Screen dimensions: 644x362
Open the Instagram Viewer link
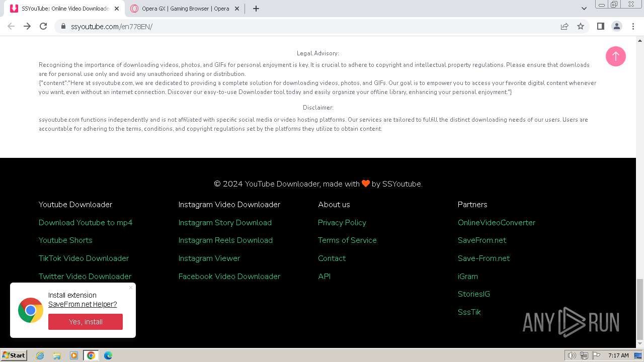(209, 258)
